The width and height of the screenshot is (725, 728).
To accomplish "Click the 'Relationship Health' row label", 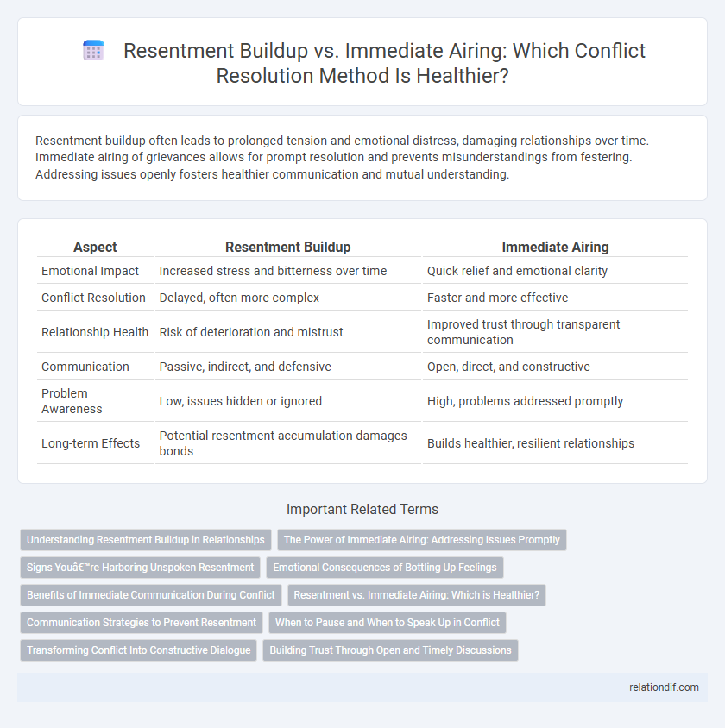I will 95,332.
